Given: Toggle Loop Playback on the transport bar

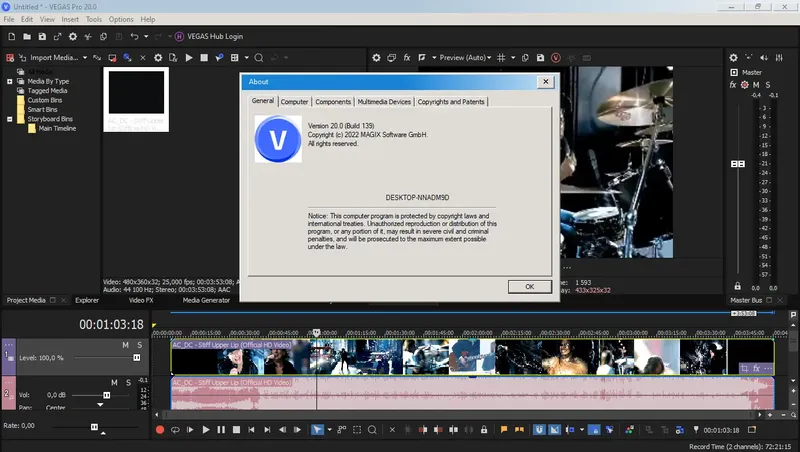Looking at the screenshot, I should pyautogui.click(x=175, y=430).
